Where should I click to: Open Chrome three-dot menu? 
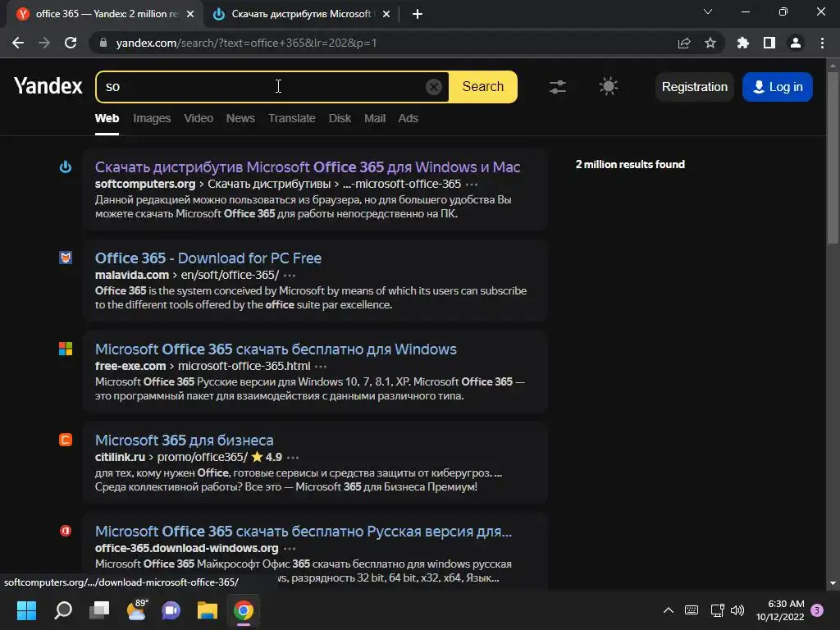point(822,43)
